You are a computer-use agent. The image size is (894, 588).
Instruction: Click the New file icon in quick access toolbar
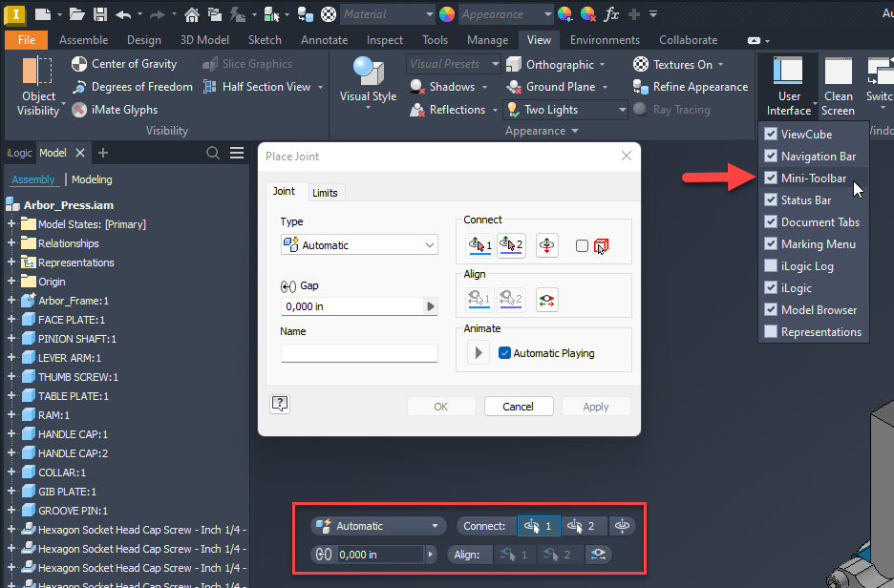(43, 14)
